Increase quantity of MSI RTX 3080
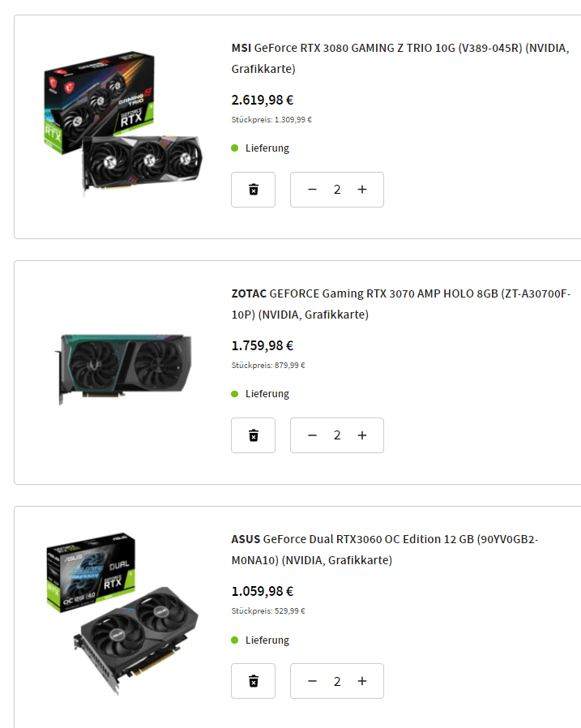The height and width of the screenshot is (728, 581). (x=362, y=190)
